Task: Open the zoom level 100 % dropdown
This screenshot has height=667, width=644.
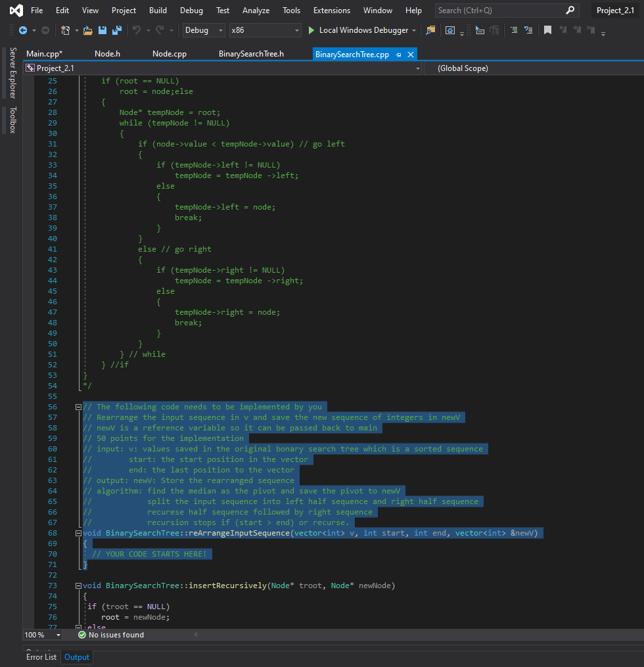Action: [58, 635]
